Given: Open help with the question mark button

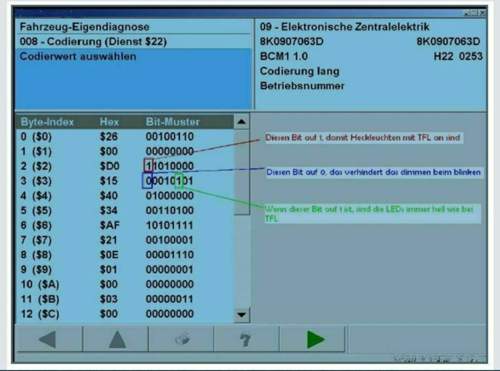Looking at the screenshot, I should [246, 339].
